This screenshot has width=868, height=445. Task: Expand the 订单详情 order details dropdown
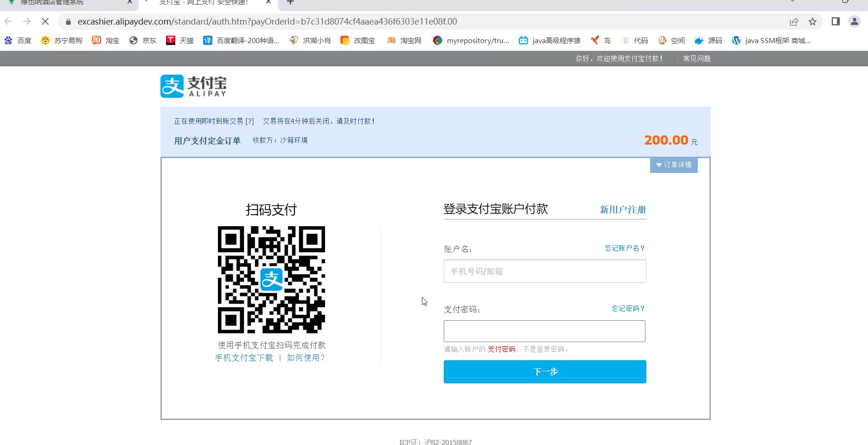click(x=674, y=165)
